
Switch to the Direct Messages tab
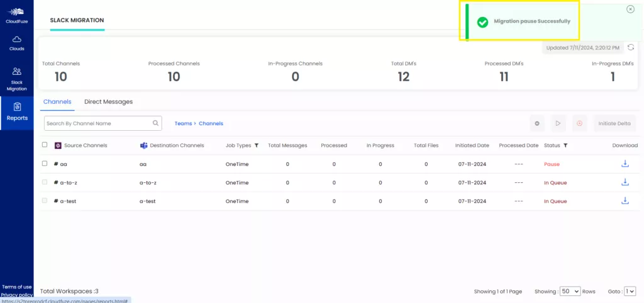click(108, 102)
